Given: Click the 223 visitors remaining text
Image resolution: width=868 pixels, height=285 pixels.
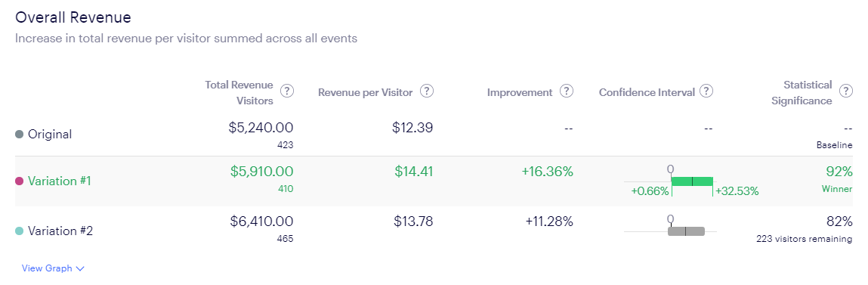Looking at the screenshot, I should [805, 239].
